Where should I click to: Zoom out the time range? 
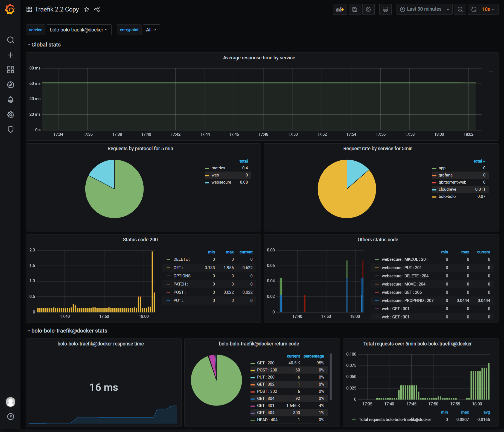pyautogui.click(x=460, y=9)
